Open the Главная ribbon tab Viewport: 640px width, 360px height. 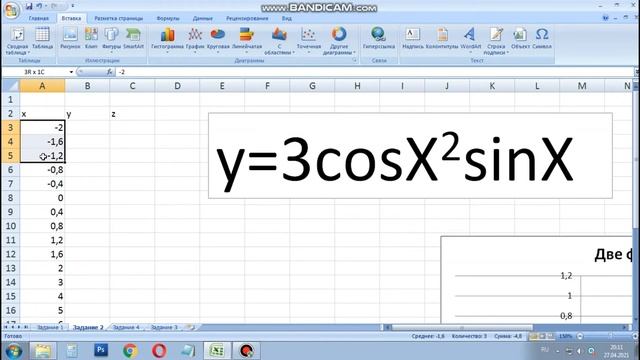[39, 18]
